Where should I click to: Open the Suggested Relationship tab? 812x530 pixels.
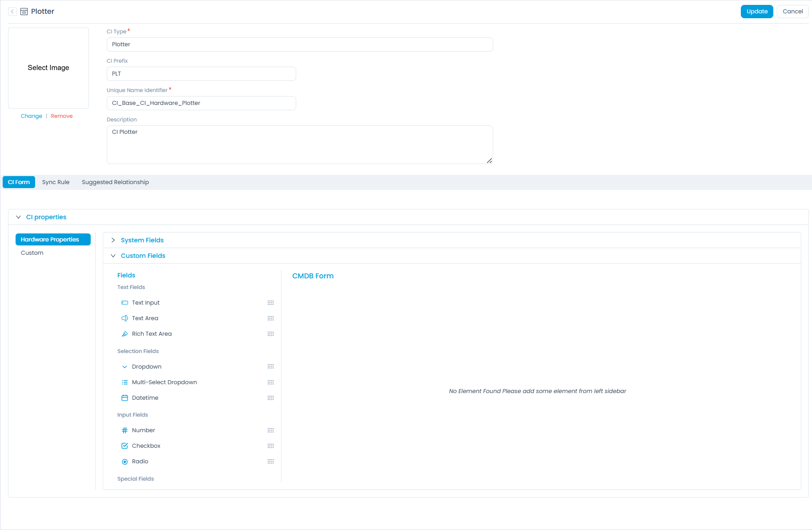coord(115,182)
